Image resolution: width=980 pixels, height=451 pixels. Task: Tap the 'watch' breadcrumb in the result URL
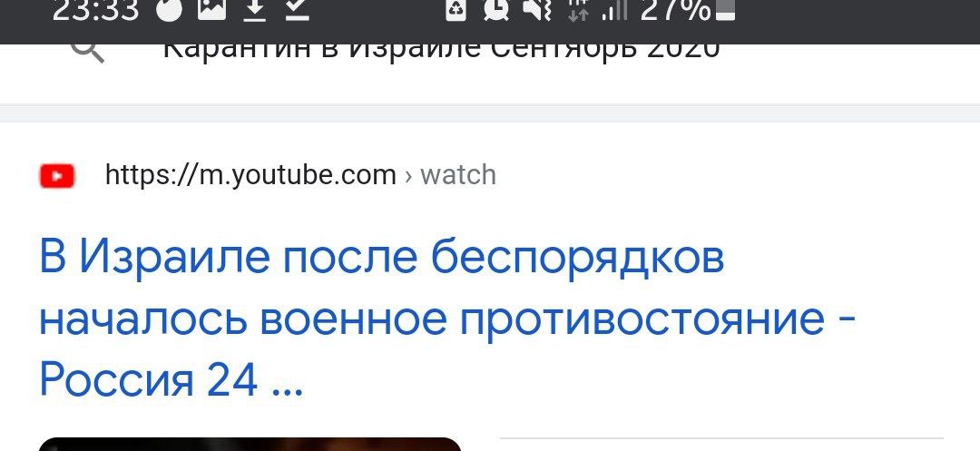coord(458,175)
